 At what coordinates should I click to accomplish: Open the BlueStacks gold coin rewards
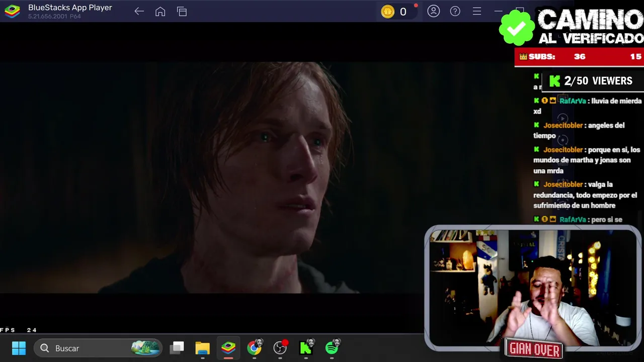click(x=388, y=12)
